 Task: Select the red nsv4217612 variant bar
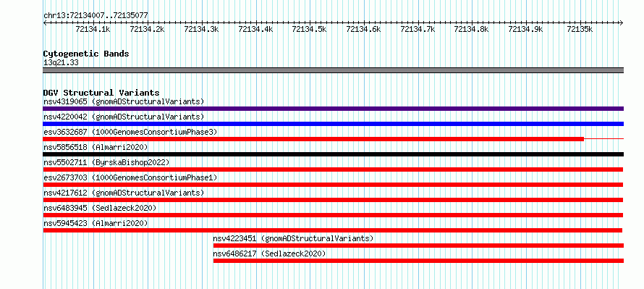point(333,200)
